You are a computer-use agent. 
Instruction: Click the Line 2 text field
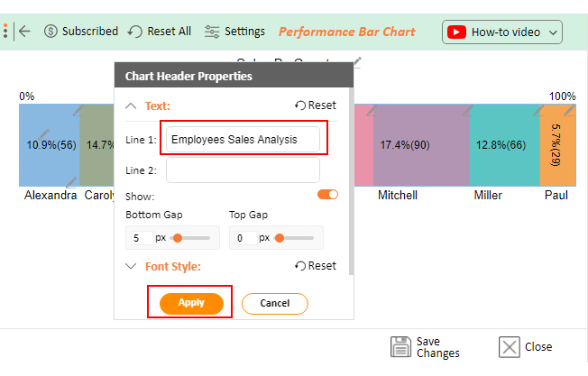point(243,170)
